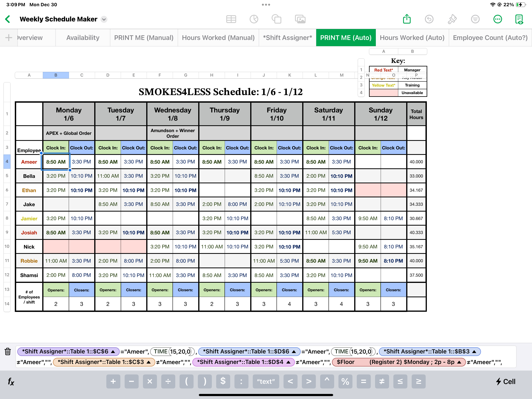Tap the undo icon
The width and height of the screenshot is (532, 399).
click(429, 19)
